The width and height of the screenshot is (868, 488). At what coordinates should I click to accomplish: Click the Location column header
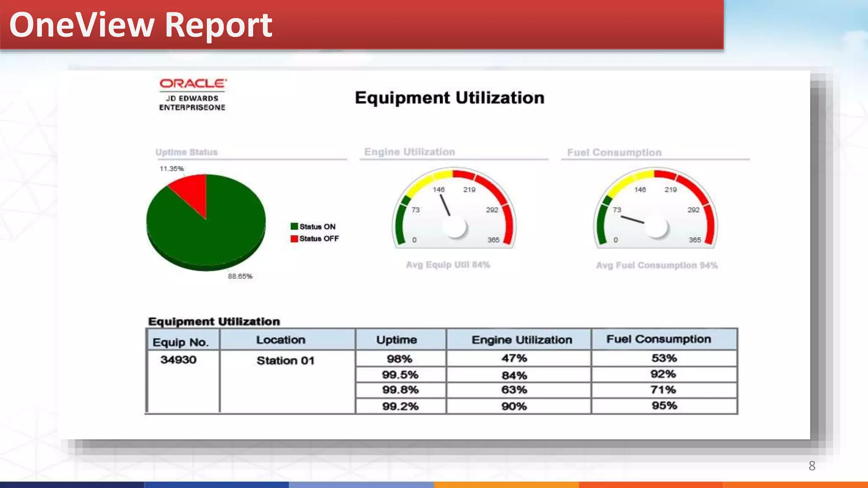pos(281,340)
